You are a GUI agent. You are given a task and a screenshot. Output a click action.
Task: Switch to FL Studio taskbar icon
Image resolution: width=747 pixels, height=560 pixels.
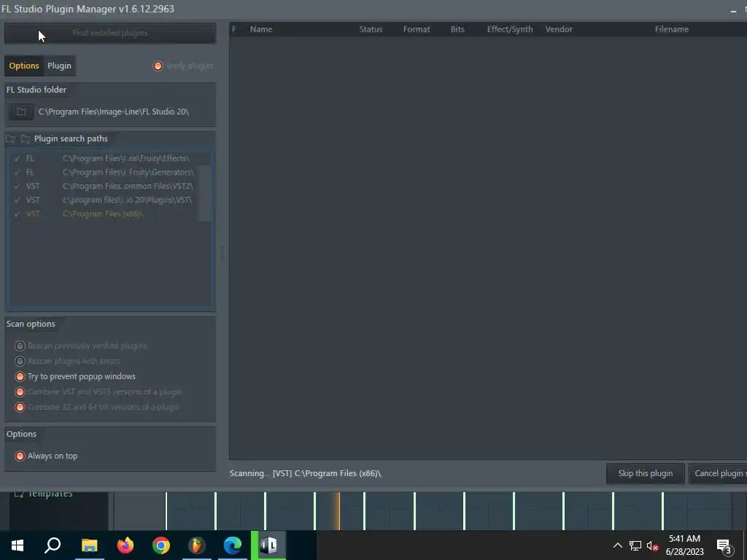(x=197, y=545)
